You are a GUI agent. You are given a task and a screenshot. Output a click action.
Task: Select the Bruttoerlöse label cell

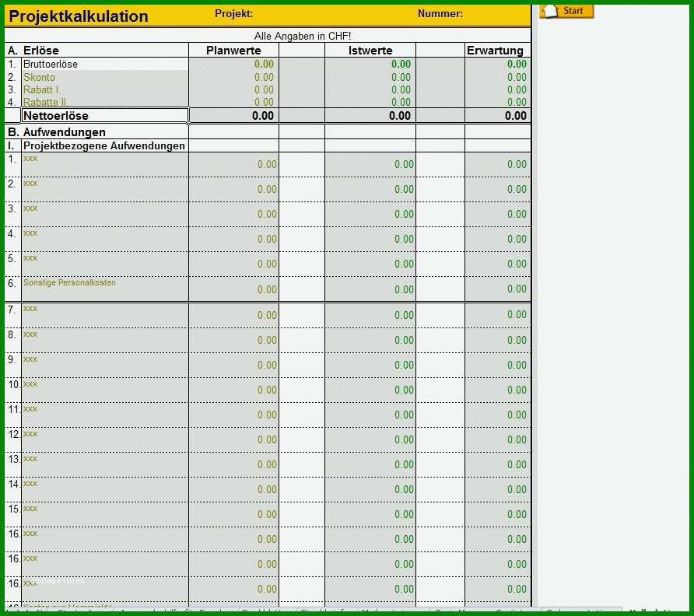pos(105,64)
